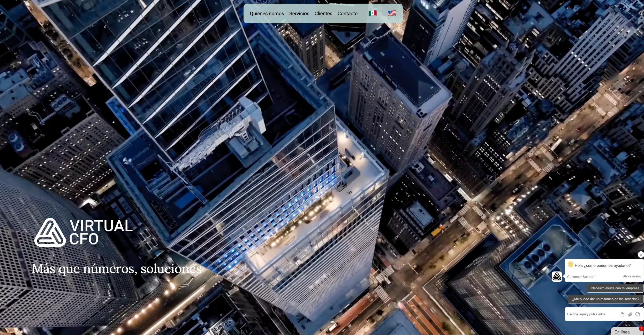Open the Contacto page from the menu

[x=347, y=13]
